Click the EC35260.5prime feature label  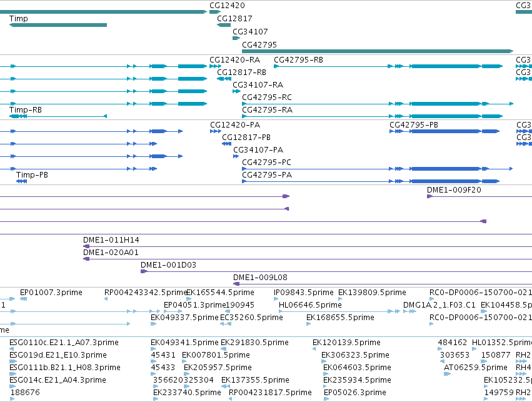(251, 318)
